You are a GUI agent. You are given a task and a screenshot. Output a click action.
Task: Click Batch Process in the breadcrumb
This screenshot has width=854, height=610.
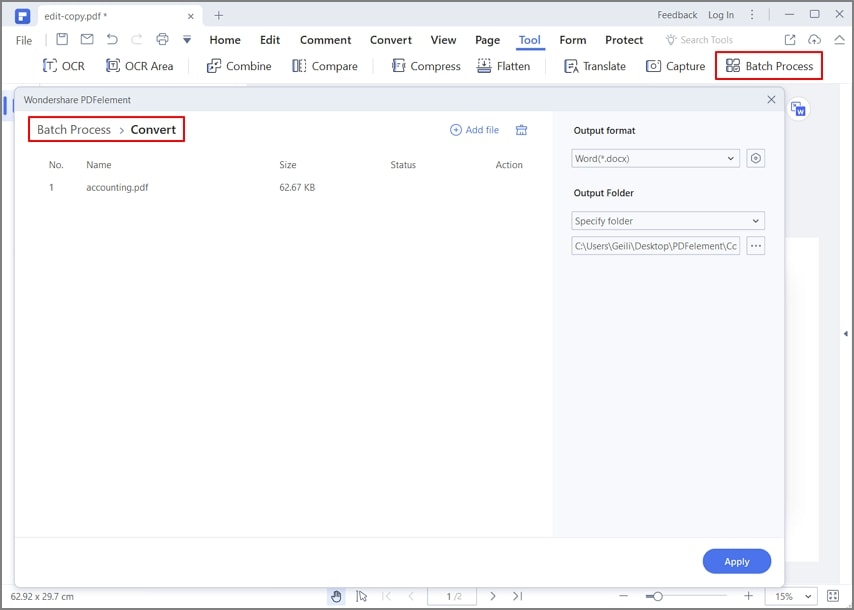click(74, 130)
